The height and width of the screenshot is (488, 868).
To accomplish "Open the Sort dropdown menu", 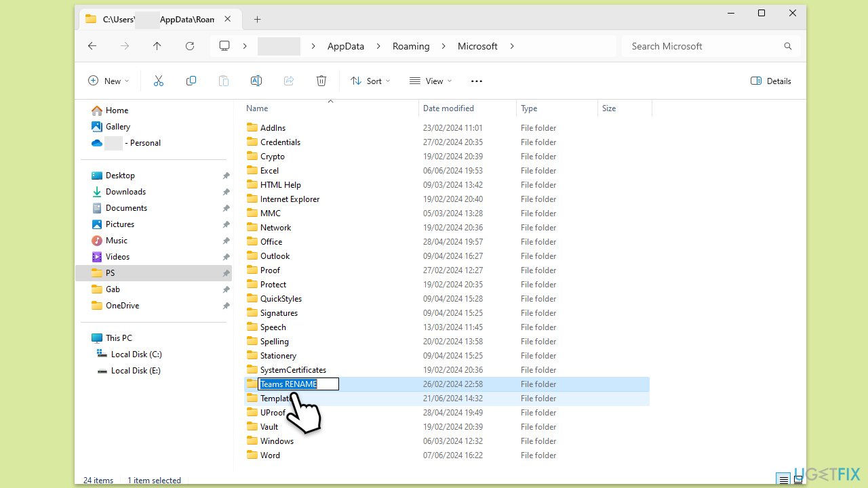I will [370, 81].
